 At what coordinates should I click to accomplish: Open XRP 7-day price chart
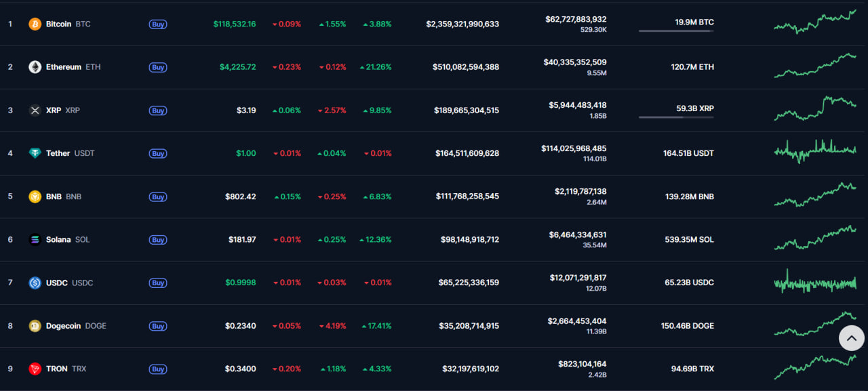coord(815,108)
